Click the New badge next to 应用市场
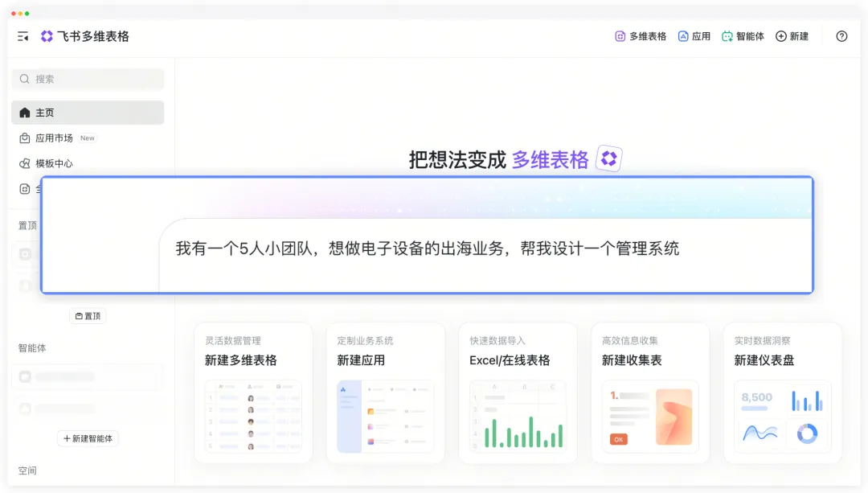 pyautogui.click(x=88, y=138)
